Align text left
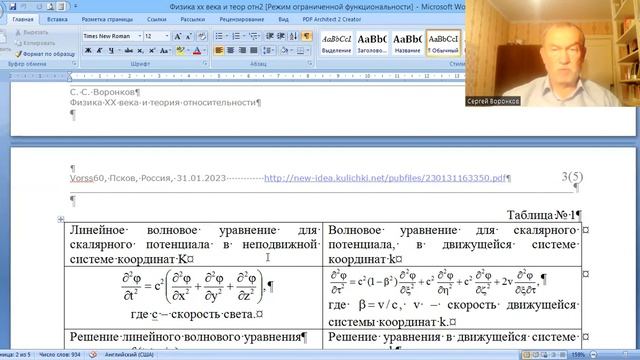This screenshot has width=640, height=360. tap(219, 51)
